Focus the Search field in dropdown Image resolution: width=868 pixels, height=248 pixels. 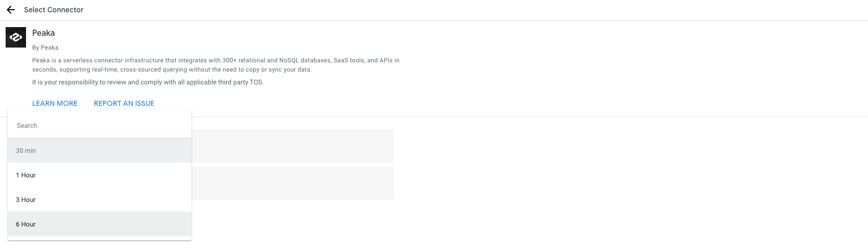tap(100, 126)
